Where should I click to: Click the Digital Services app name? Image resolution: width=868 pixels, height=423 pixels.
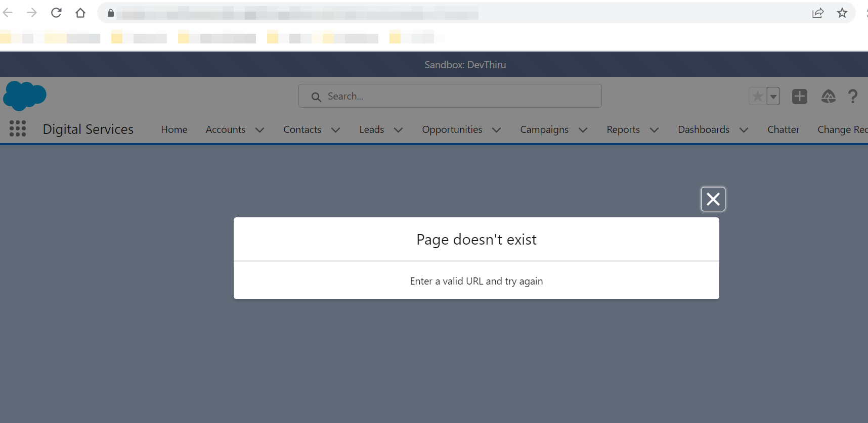[88, 129]
